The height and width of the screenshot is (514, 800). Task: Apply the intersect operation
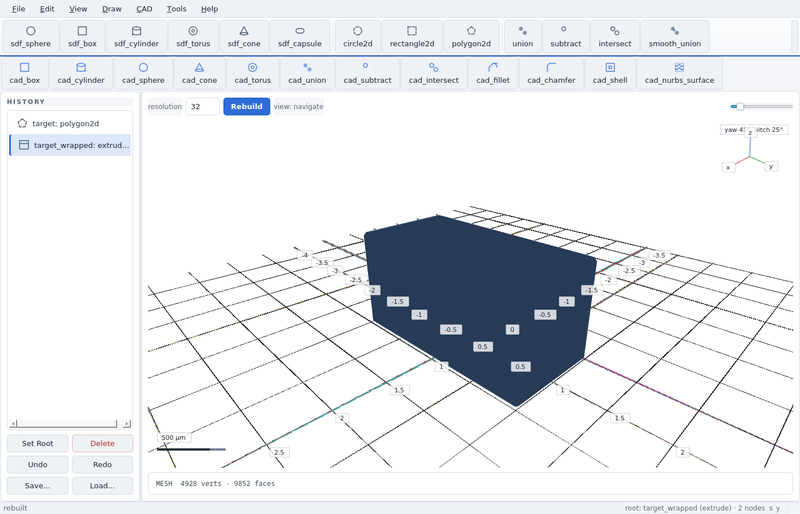614,37
